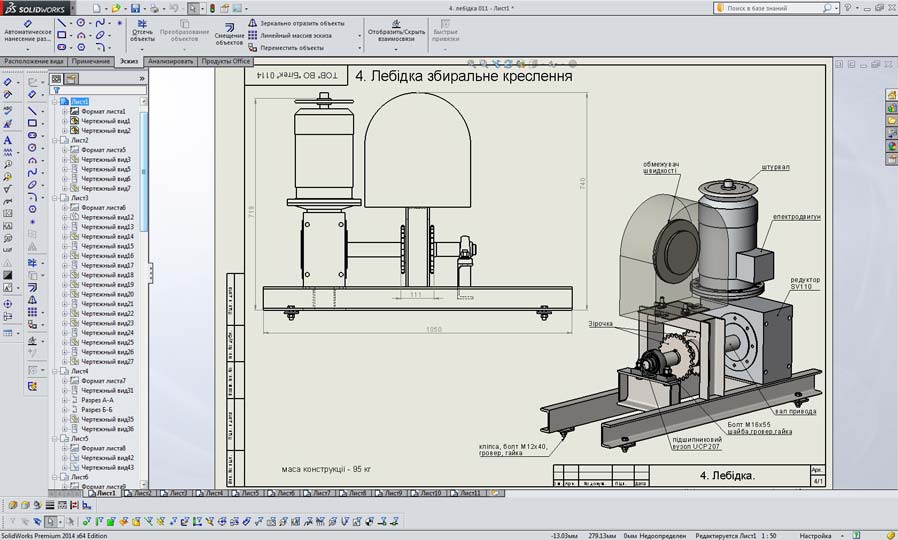
Task: Click the Layer Properties icon in bottom toolbar
Action: (x=13, y=505)
